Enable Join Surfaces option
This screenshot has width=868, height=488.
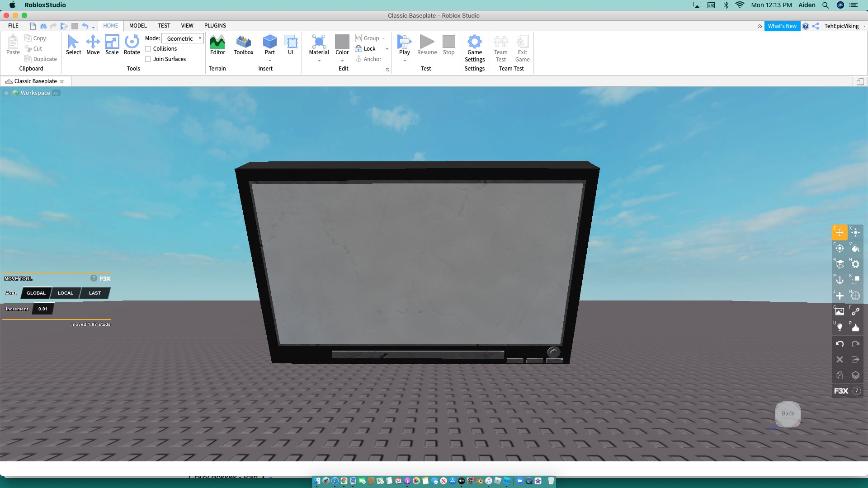click(x=148, y=59)
